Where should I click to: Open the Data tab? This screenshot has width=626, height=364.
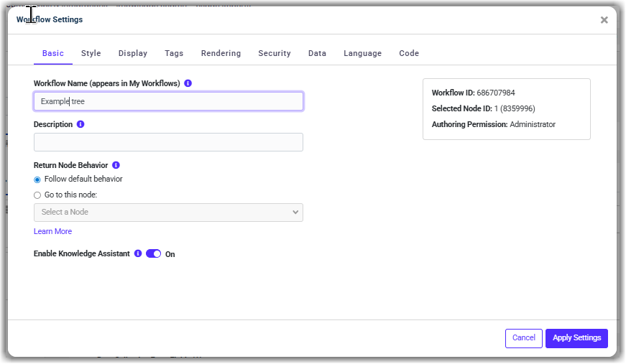click(317, 53)
